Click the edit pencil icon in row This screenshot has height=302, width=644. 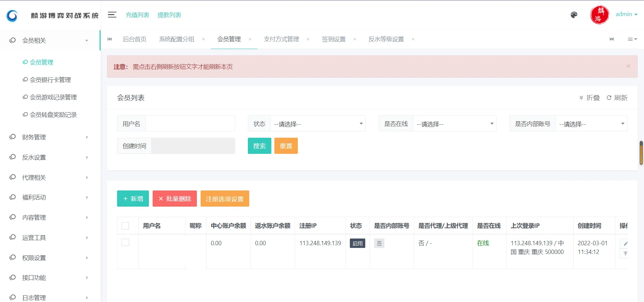click(x=625, y=244)
